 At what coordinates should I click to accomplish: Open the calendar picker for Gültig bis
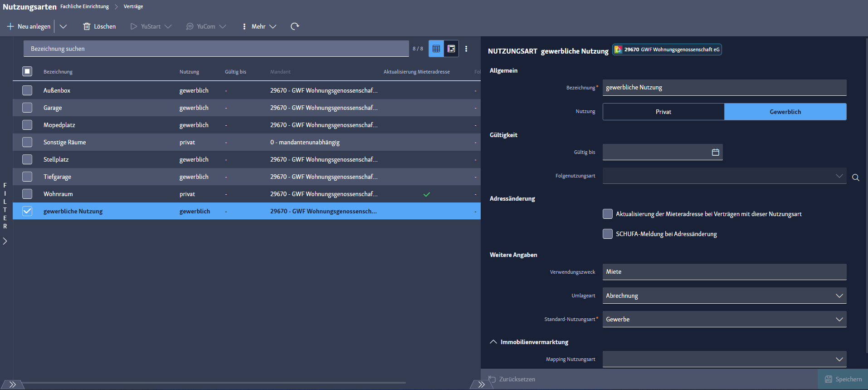coord(715,152)
